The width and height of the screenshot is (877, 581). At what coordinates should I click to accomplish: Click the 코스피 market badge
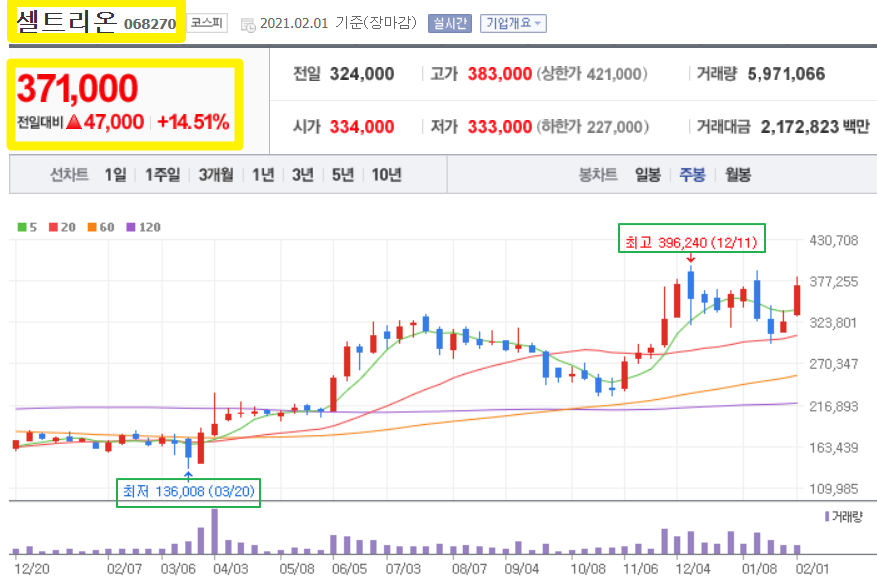coord(207,23)
